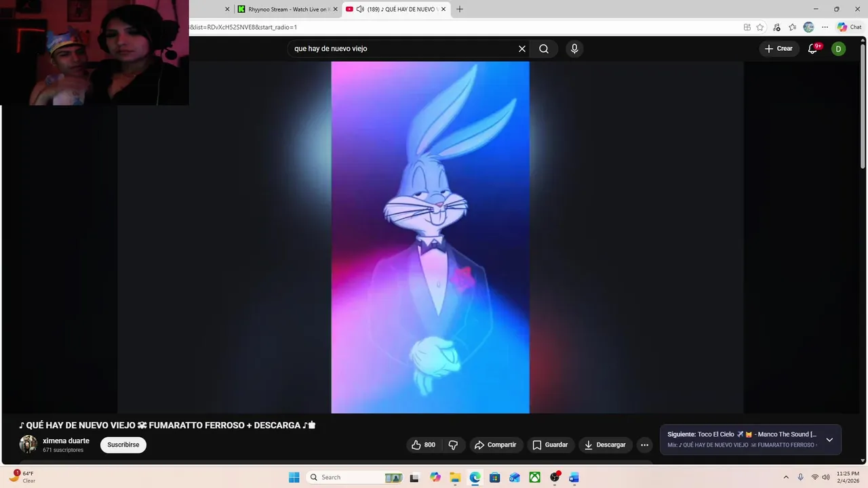The width and height of the screenshot is (868, 488).
Task: Open Edge split screen icon in address bar
Action: coord(747,27)
